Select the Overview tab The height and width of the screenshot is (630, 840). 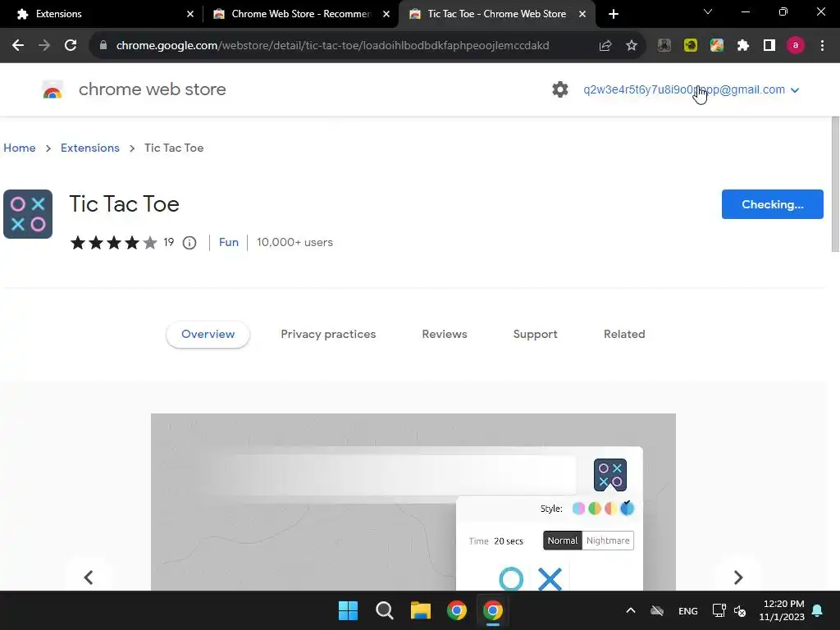coord(208,335)
